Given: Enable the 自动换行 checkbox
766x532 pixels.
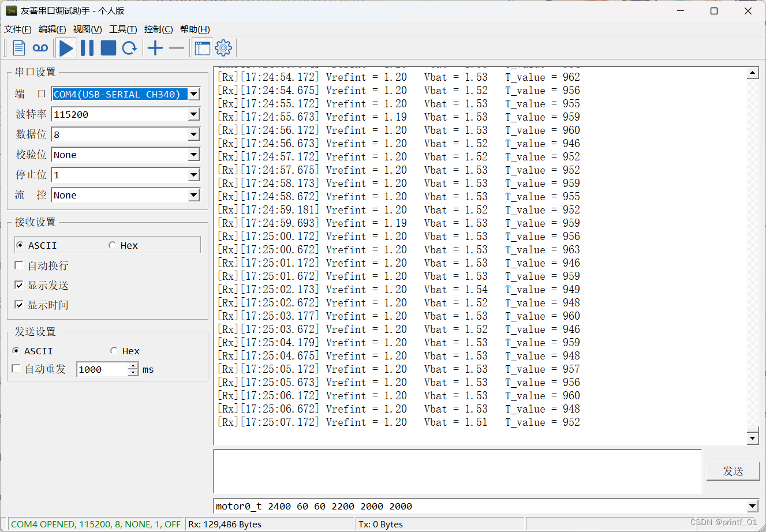Looking at the screenshot, I should (x=41, y=266).
